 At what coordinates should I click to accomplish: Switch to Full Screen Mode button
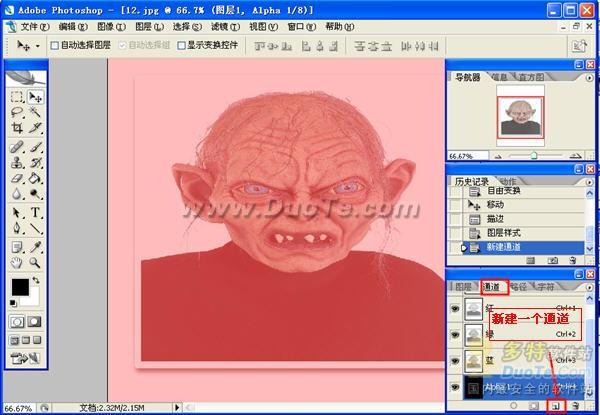[37, 340]
